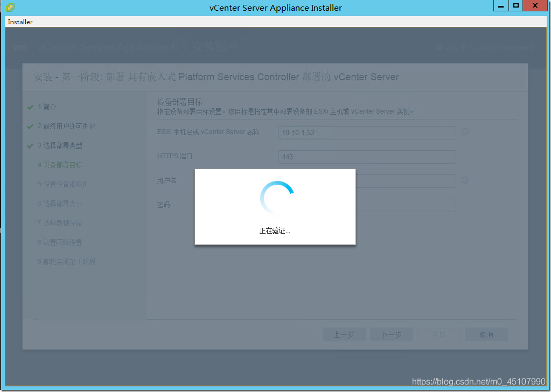The height and width of the screenshot is (392, 551).
Task: Click the checkmark icon next to 选择部署类型
Action: [30, 146]
